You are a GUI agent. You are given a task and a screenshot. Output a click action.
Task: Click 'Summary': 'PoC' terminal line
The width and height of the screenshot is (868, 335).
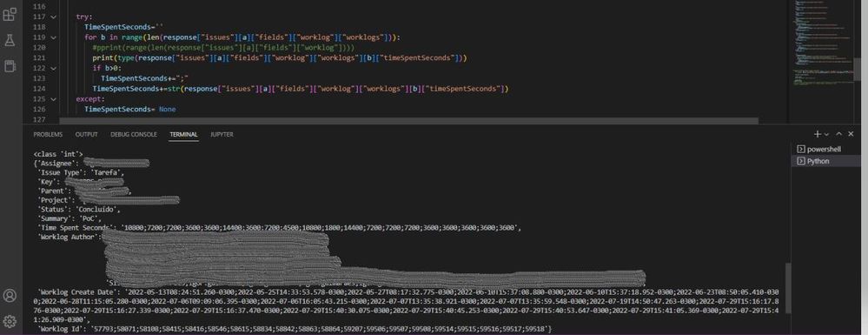pyautogui.click(x=70, y=219)
